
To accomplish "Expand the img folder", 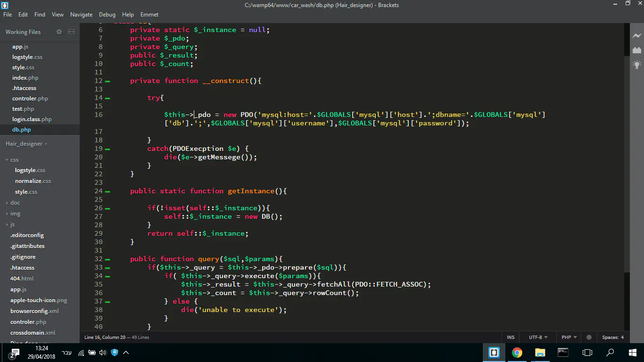I will point(15,214).
